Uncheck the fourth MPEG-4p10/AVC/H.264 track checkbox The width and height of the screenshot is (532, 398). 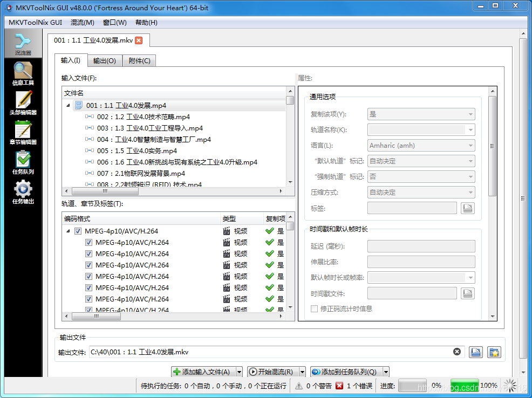click(x=88, y=265)
